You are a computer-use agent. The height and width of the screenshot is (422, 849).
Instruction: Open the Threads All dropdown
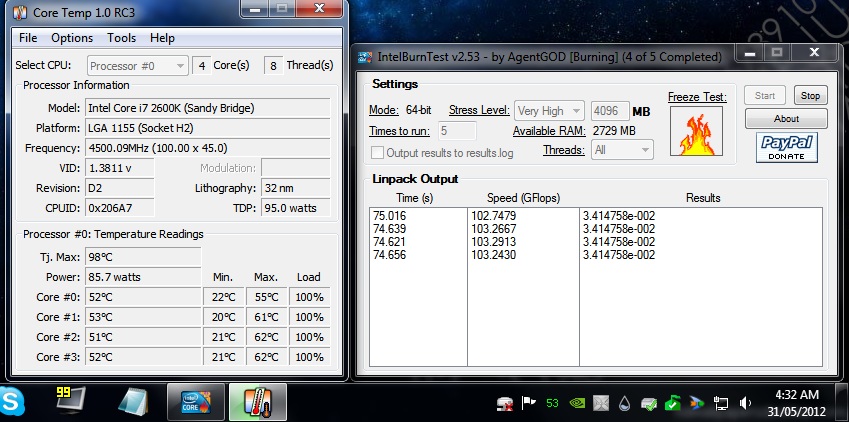(x=623, y=150)
